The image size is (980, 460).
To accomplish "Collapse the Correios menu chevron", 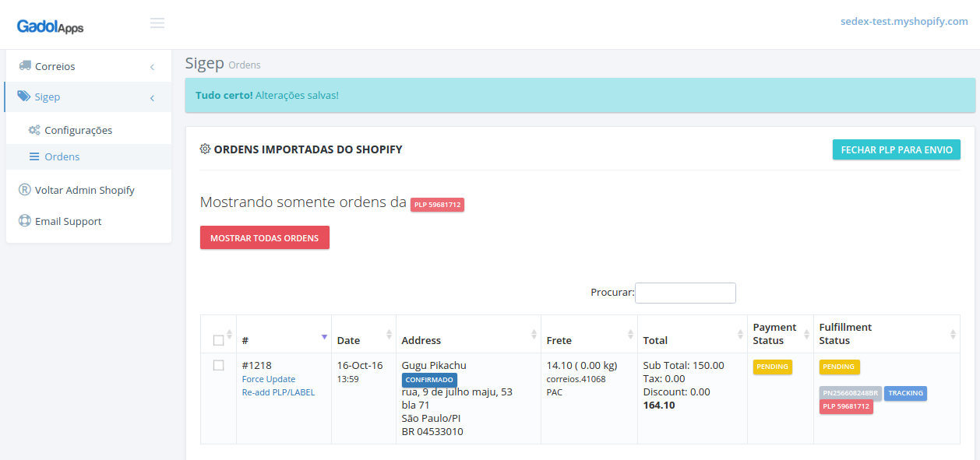I will point(153,67).
